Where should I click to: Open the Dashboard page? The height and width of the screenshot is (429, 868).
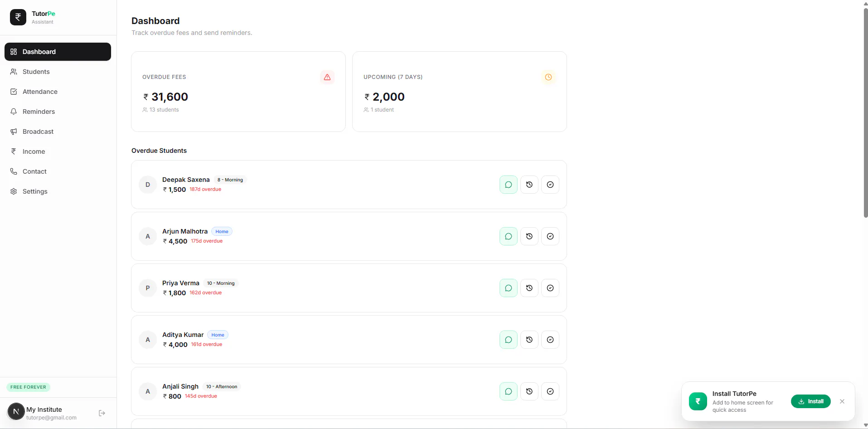click(58, 52)
